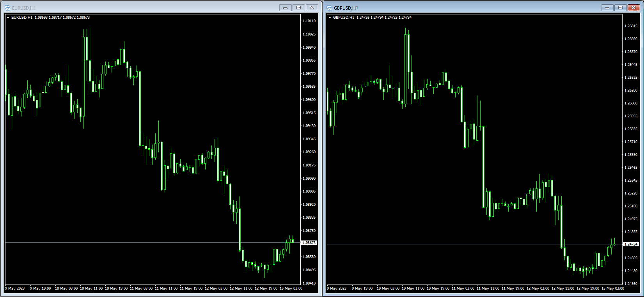Screen dimensions: 644x297
Task: Select the EURUSD,H1 title bar text
Action: click(x=24, y=8)
